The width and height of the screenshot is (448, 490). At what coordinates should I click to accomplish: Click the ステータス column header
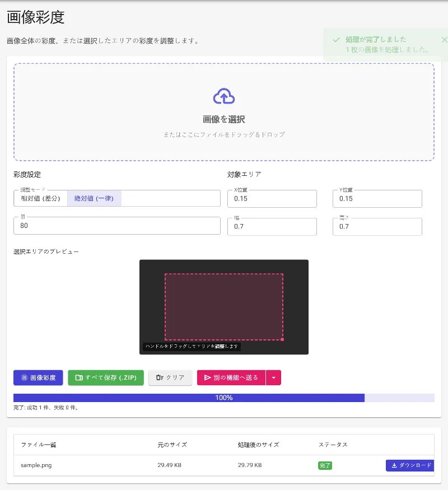tap(333, 445)
